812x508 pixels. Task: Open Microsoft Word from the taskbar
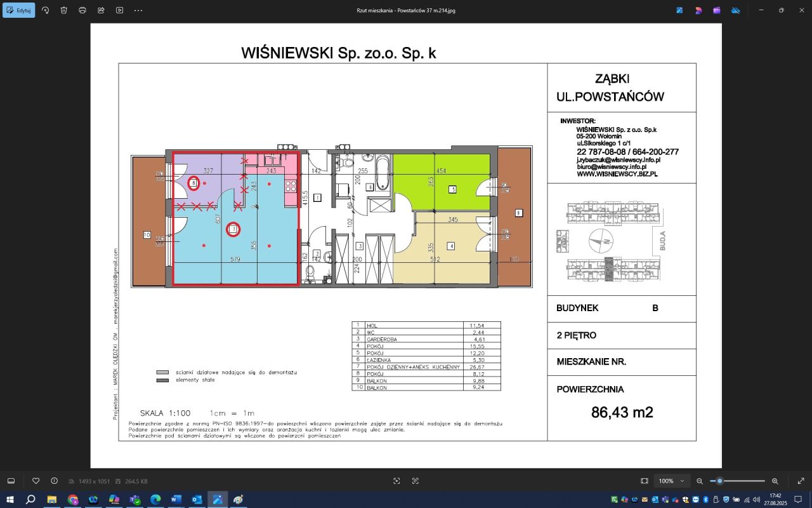click(x=176, y=500)
